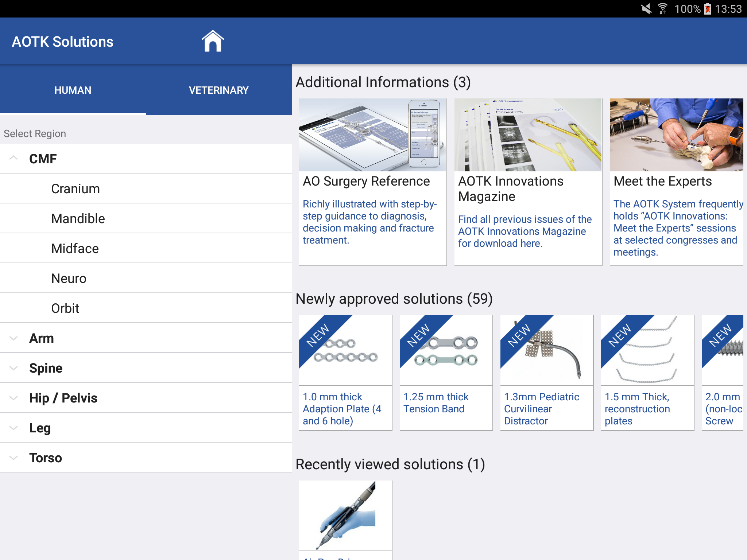Tap the home icon in header
This screenshot has width=747, height=560.
213,41
